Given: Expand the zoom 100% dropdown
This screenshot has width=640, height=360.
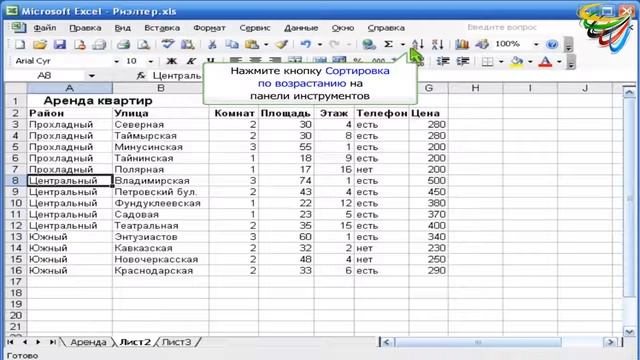Looking at the screenshot, I should click(536, 44).
